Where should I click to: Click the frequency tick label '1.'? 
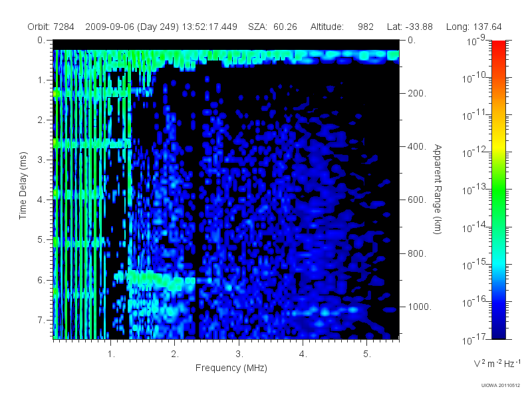(111, 354)
